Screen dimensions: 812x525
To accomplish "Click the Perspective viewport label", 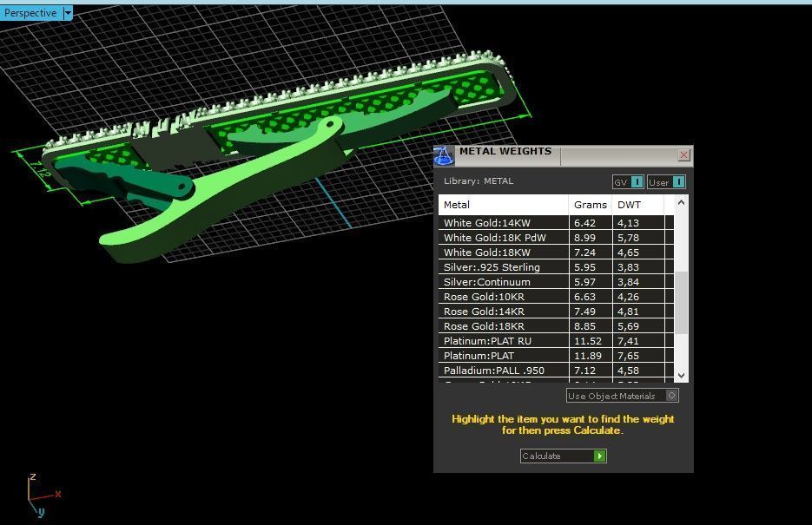I will click(30, 13).
